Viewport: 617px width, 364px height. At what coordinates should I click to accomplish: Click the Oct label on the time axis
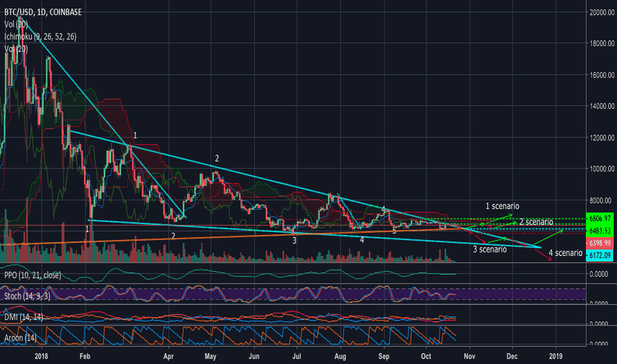pyautogui.click(x=426, y=356)
